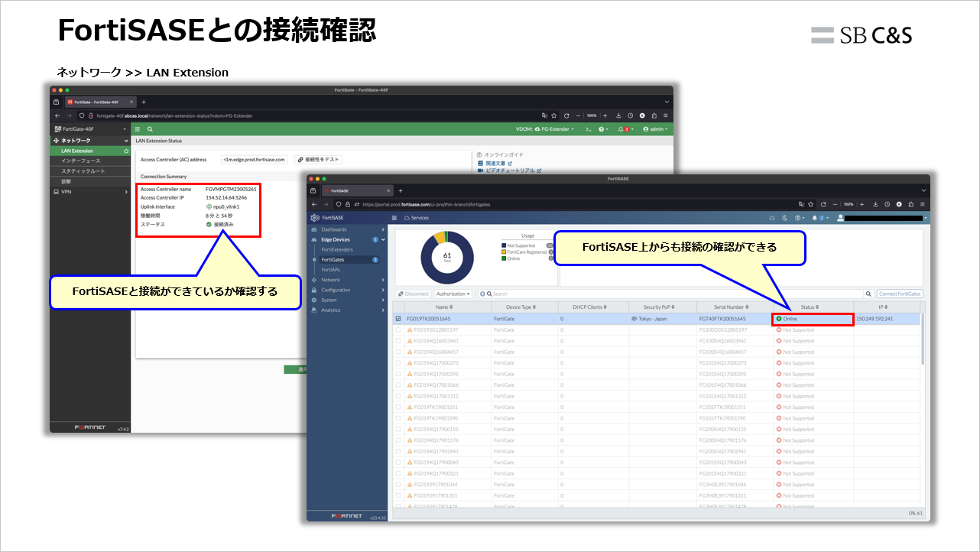980x552 pixels.
Task: Open the Dashboards section in FortiSASE sidebar
Action: point(333,230)
